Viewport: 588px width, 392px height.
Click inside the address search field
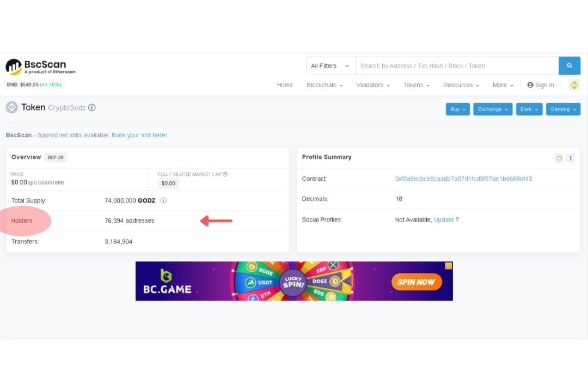[457, 66]
